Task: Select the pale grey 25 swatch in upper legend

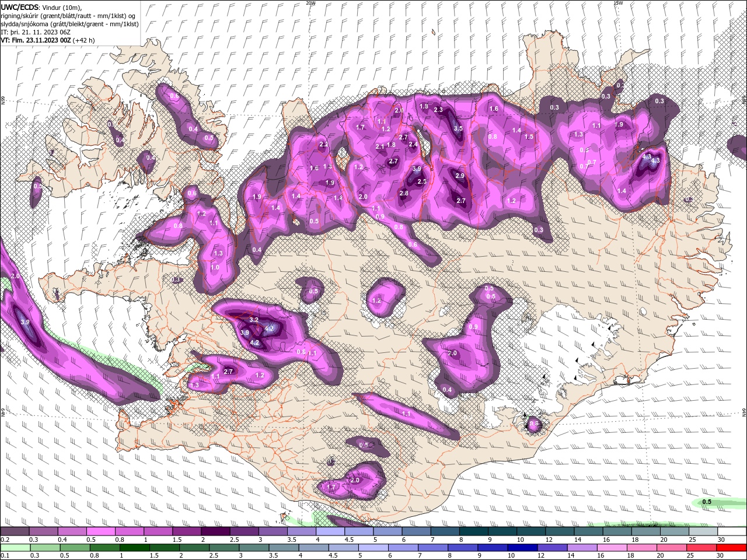Action: point(703,531)
